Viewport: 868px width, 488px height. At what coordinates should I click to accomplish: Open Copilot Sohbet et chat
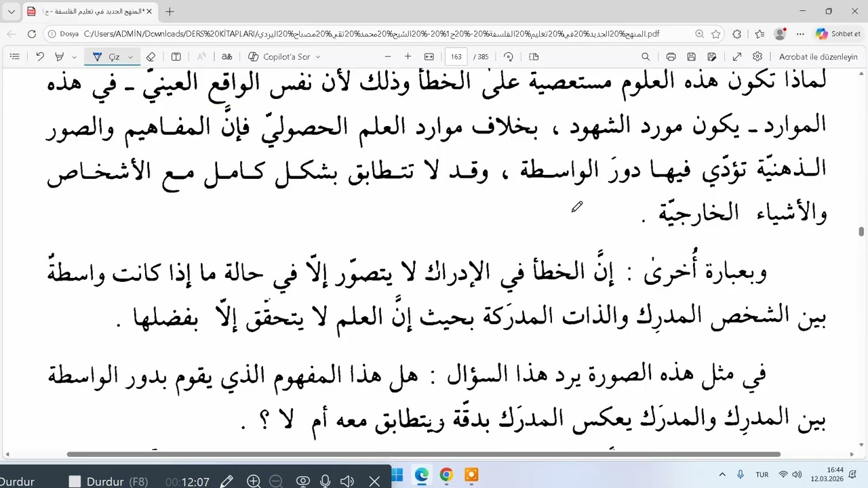coord(838,34)
